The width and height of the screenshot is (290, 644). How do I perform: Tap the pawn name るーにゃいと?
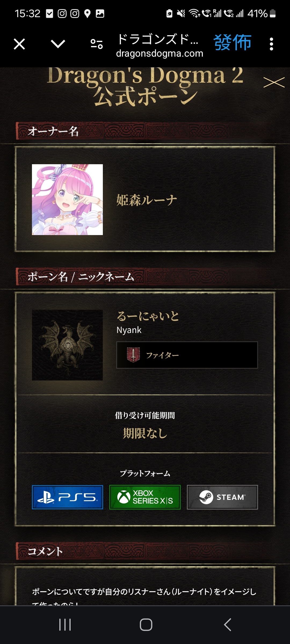pyautogui.click(x=148, y=316)
